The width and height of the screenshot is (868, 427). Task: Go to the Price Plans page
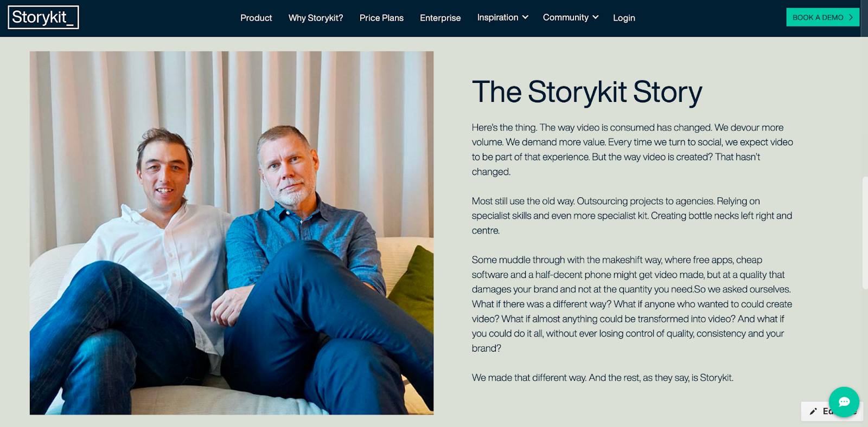(x=381, y=17)
